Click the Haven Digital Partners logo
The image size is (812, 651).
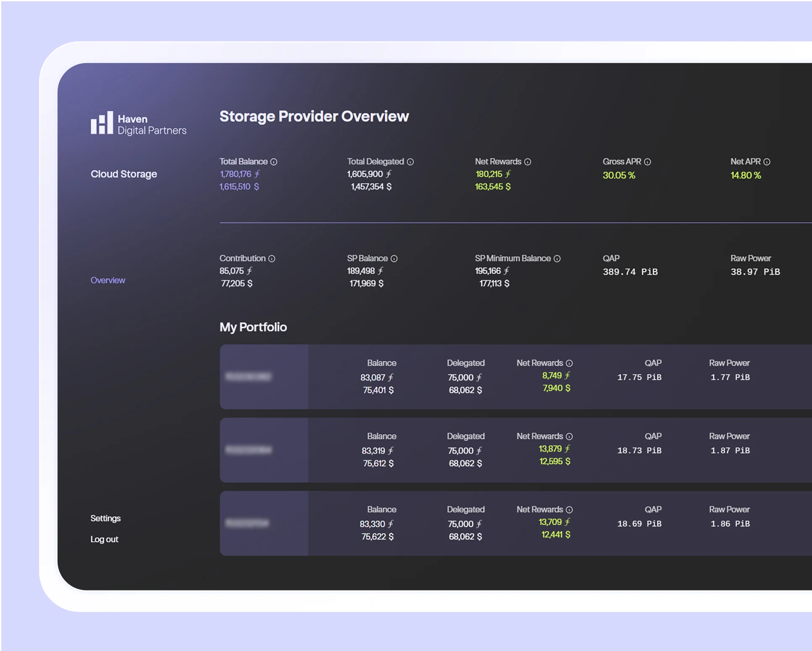click(138, 124)
